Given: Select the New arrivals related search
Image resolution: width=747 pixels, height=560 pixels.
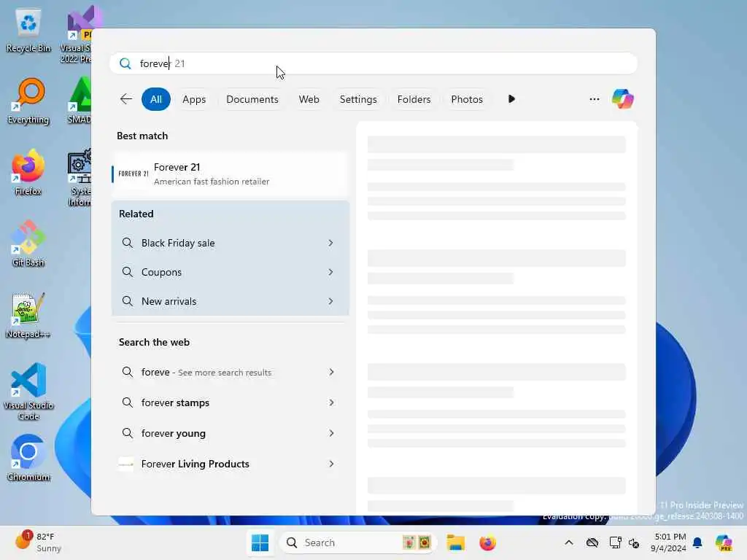Looking at the screenshot, I should click(x=231, y=301).
